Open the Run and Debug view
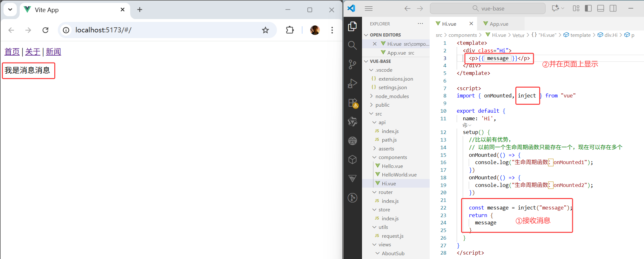Viewport: 644px width, 259px height. tap(352, 83)
